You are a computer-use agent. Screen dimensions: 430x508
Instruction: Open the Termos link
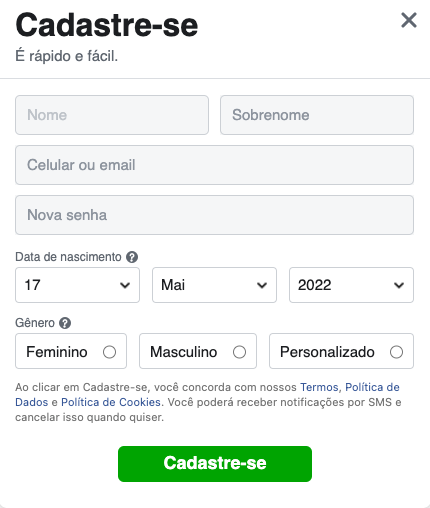[319, 387]
